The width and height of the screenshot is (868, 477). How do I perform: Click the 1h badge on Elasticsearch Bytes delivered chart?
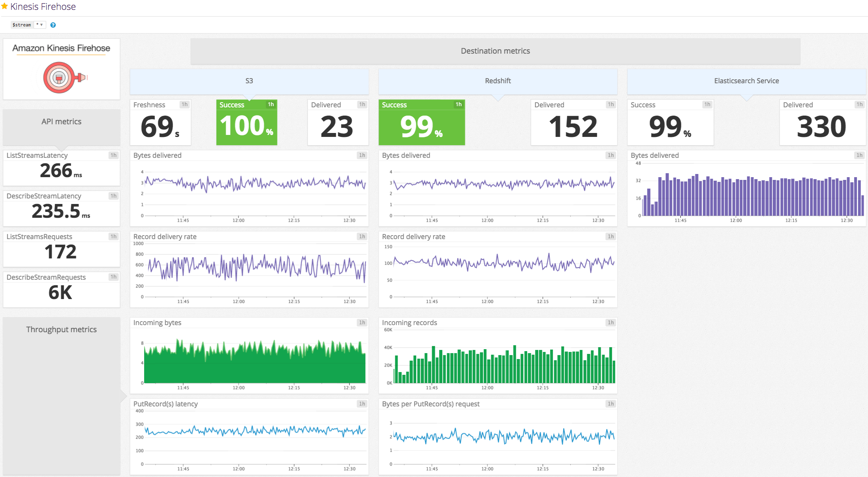[x=860, y=155]
